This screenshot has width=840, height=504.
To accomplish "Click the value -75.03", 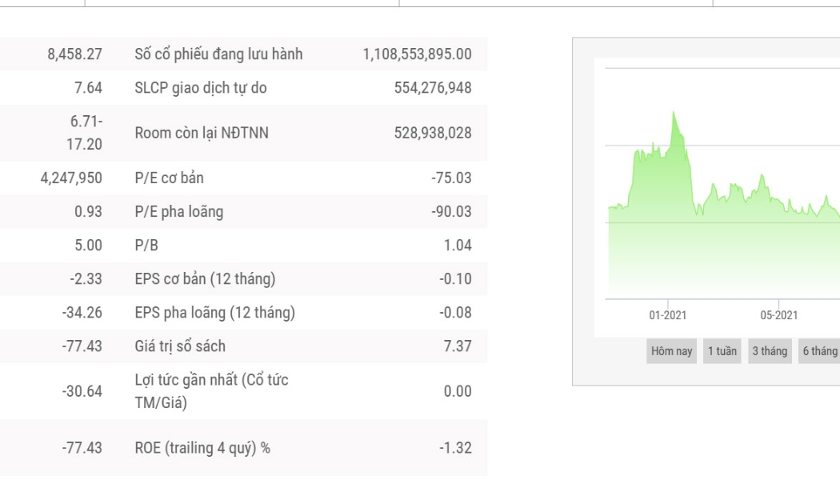I will pyautogui.click(x=452, y=178).
